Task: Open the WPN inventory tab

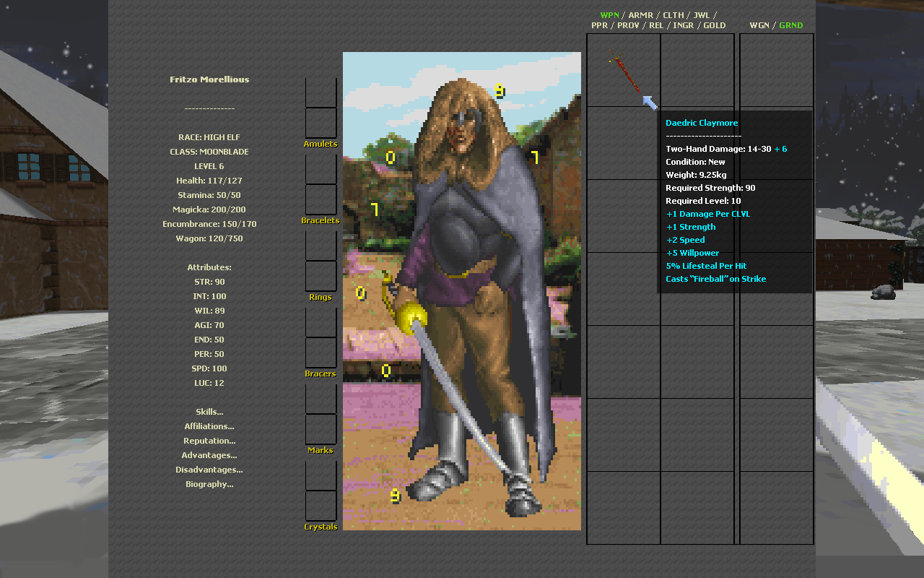Action: click(x=609, y=15)
